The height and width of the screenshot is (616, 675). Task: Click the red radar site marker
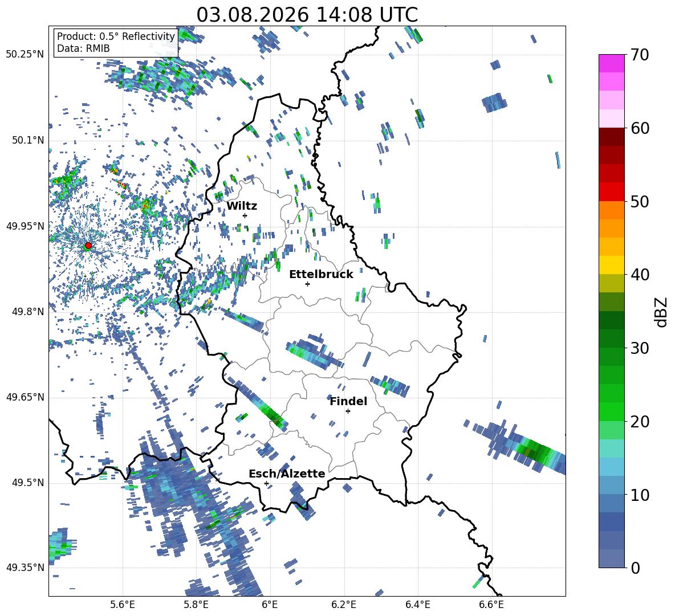[x=88, y=246]
